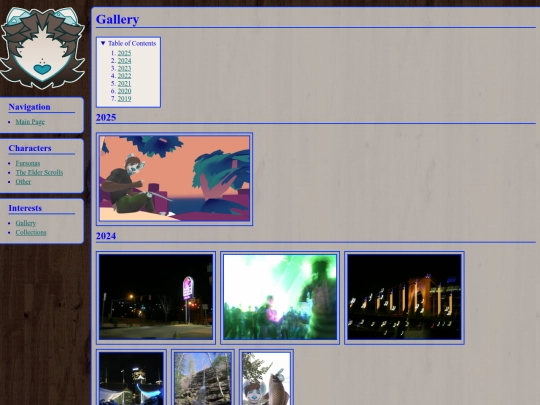Image resolution: width=540 pixels, height=405 pixels.
Task: Open the Main Page link
Action: click(30, 122)
